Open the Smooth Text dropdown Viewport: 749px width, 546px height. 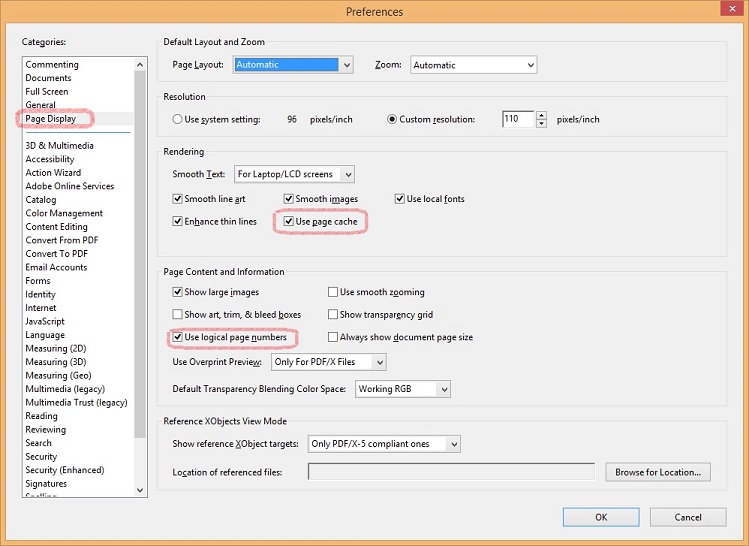tap(294, 174)
